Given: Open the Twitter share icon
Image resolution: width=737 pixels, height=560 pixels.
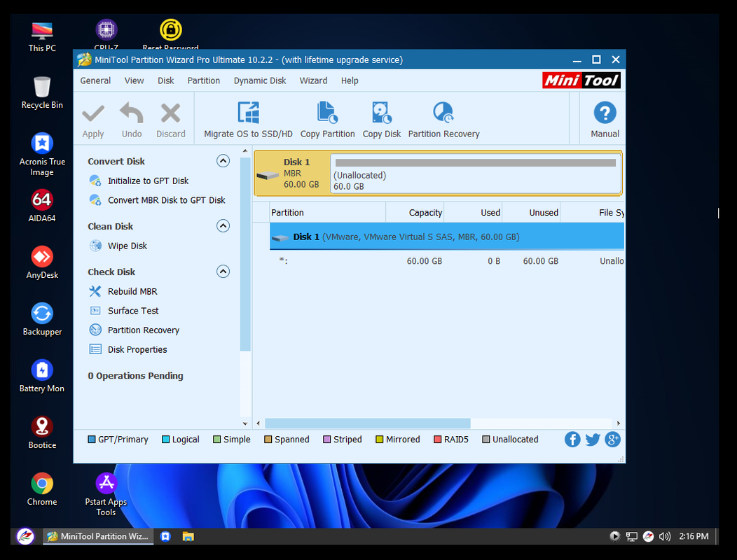Looking at the screenshot, I should [x=593, y=440].
